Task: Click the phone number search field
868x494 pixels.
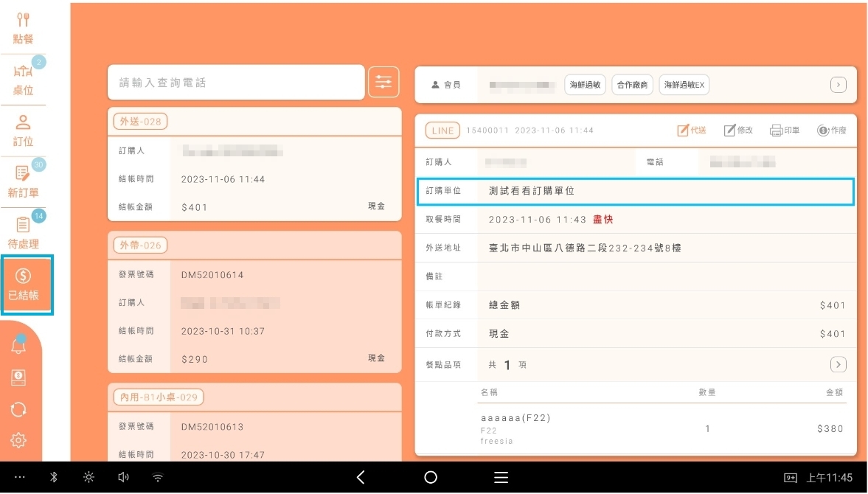Action: (x=236, y=83)
